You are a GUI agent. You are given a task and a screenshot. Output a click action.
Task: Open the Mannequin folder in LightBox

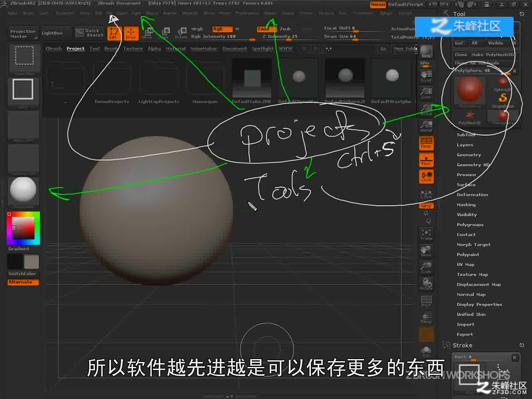point(205,81)
